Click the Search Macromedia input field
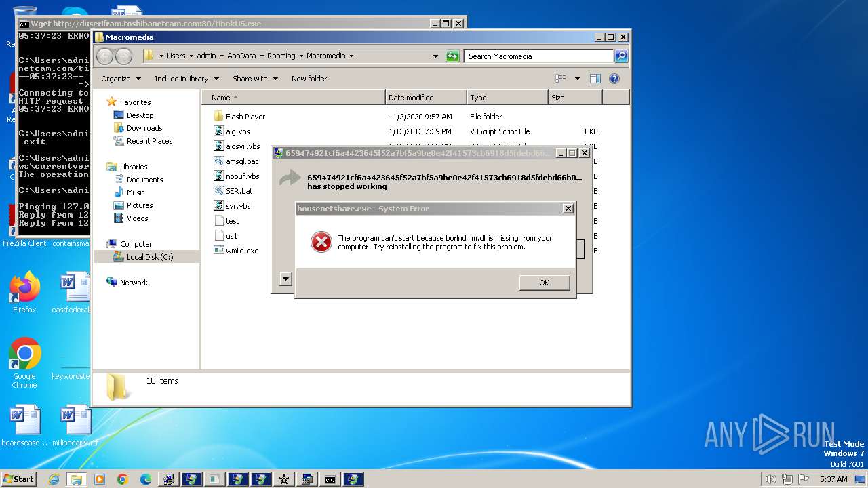This screenshot has height=488, width=868. pyautogui.click(x=539, y=56)
